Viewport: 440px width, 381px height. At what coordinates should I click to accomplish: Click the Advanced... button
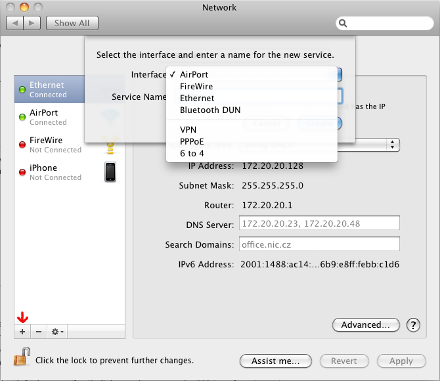(366, 325)
